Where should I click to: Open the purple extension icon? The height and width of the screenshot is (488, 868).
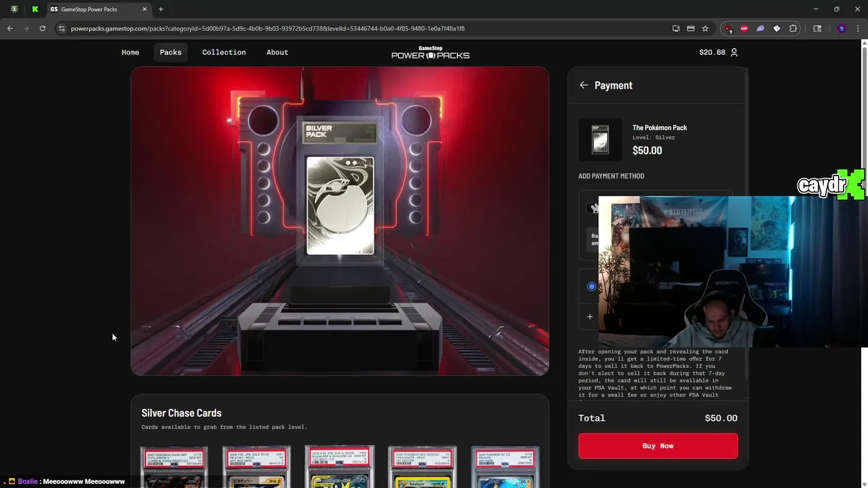tap(760, 28)
